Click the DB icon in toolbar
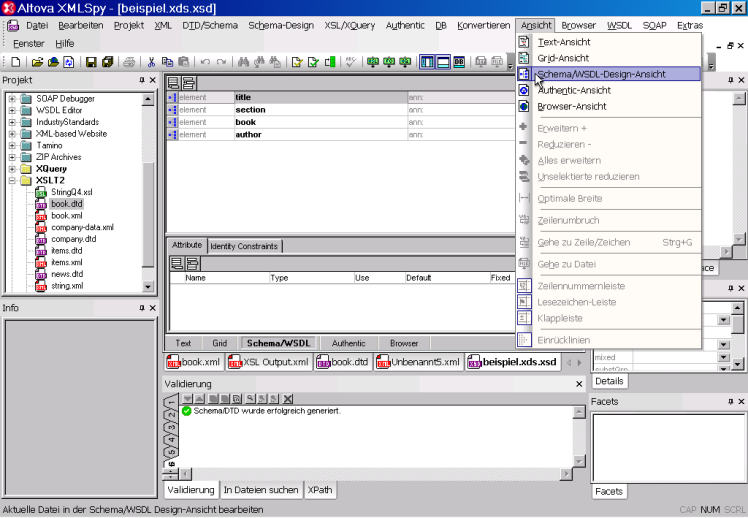This screenshot has height=518, width=748. click(459, 62)
